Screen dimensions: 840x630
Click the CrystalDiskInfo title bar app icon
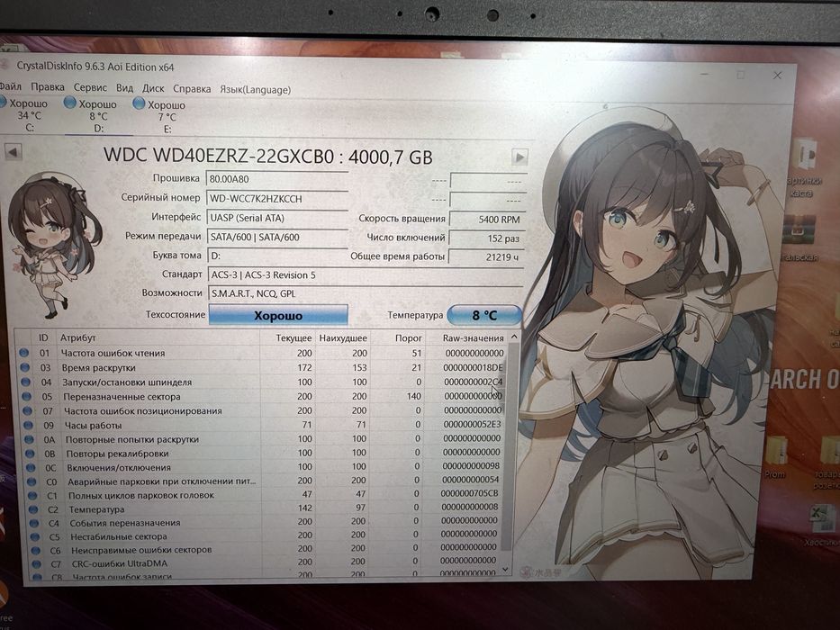(x=5, y=65)
